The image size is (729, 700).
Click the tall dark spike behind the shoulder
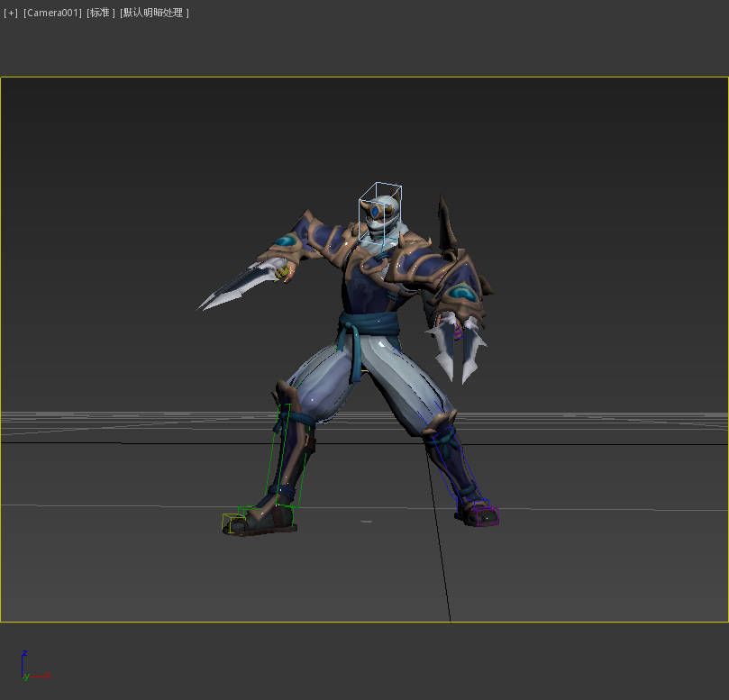point(446,221)
